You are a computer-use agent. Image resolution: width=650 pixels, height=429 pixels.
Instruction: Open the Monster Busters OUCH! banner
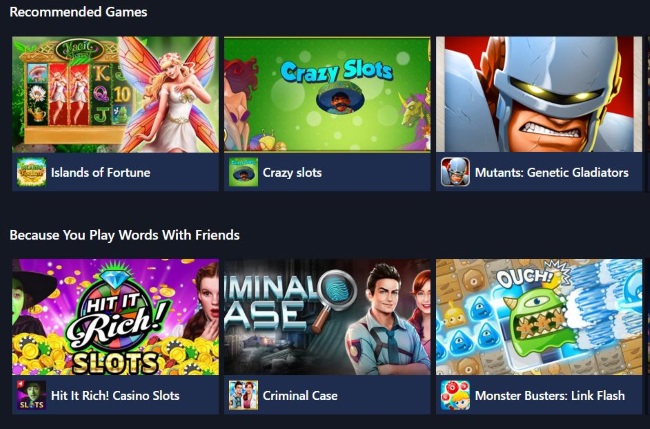coord(539,317)
